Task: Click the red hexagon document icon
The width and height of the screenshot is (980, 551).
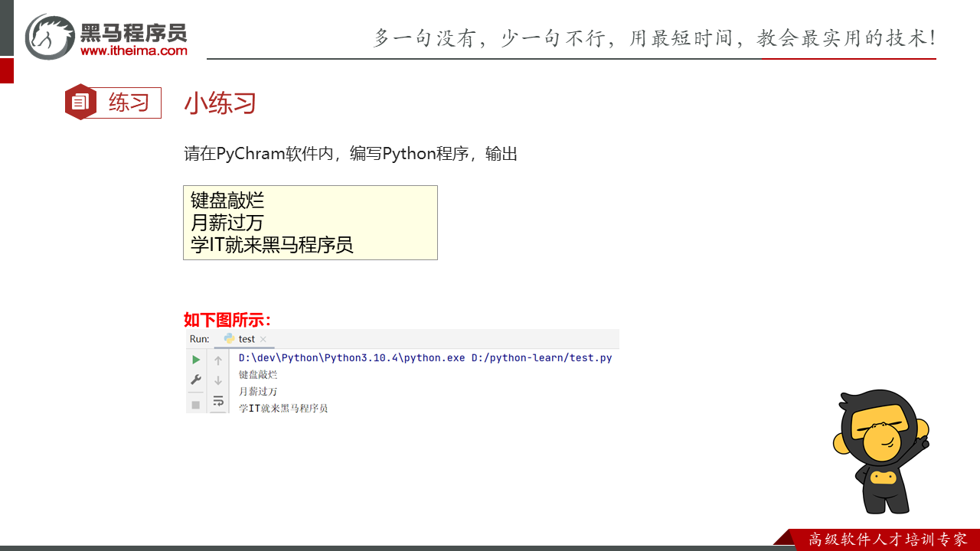Action: click(x=80, y=103)
